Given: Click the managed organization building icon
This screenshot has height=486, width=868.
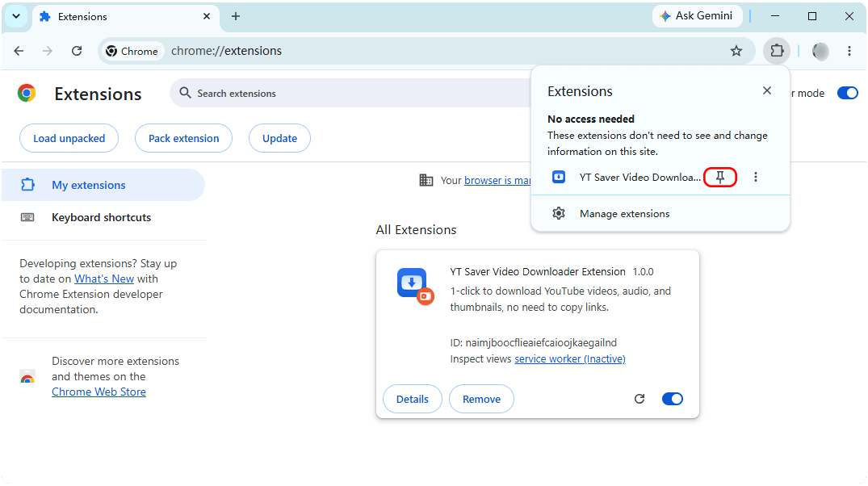Looking at the screenshot, I should click(426, 181).
